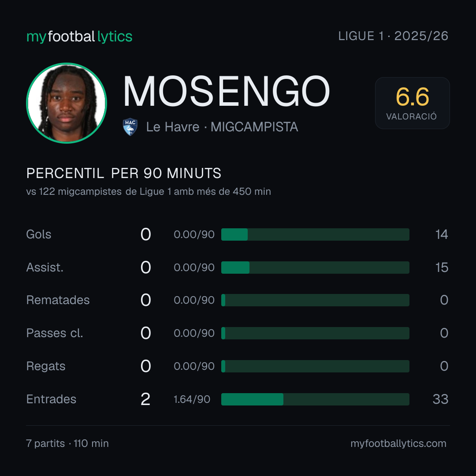Click the Ligue 1 · 2025/26 label

click(x=393, y=36)
